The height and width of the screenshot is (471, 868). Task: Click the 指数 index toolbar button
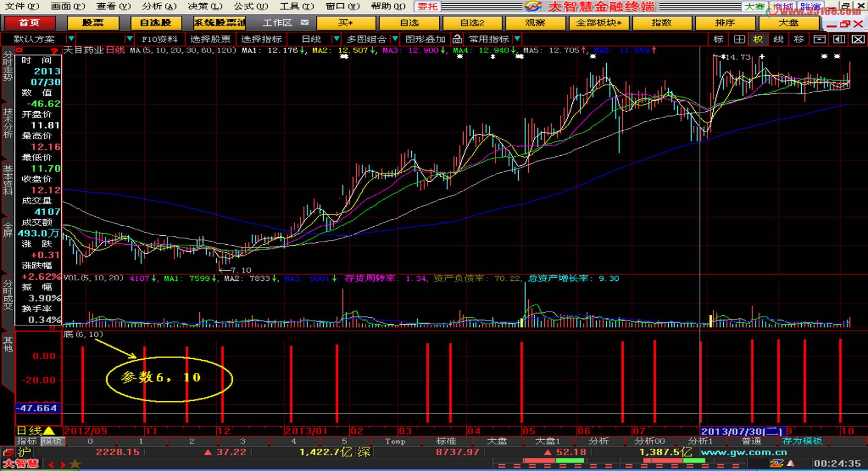tap(661, 23)
